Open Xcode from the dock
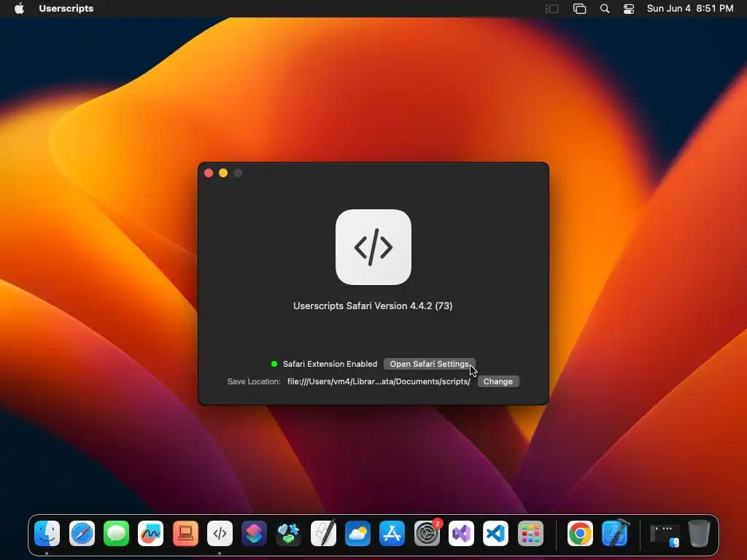The image size is (747, 560). click(614, 533)
